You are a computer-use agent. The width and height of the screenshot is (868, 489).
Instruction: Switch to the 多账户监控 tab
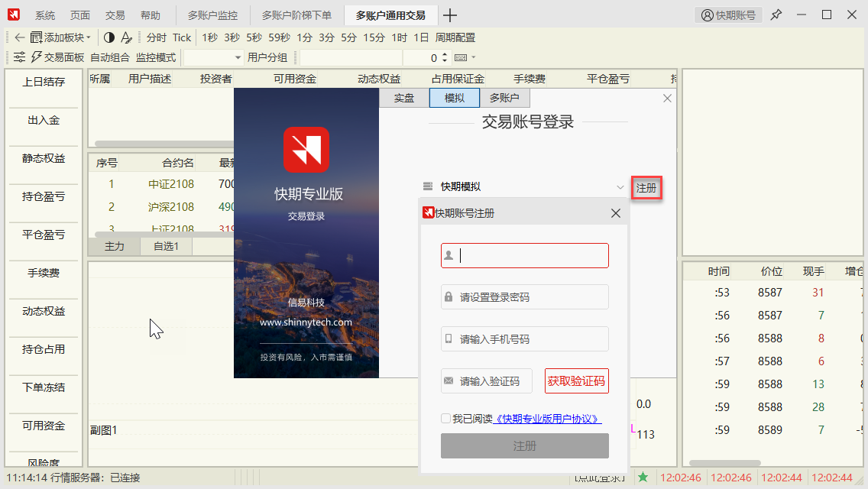pos(212,15)
